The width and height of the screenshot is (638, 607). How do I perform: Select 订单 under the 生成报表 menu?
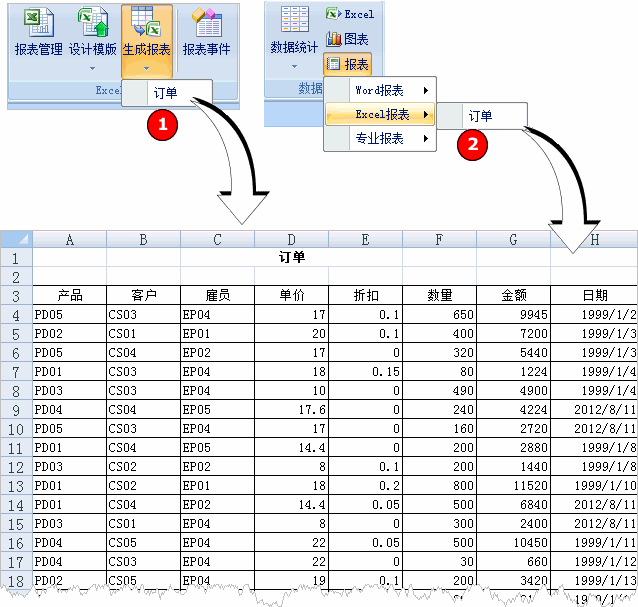(x=166, y=92)
